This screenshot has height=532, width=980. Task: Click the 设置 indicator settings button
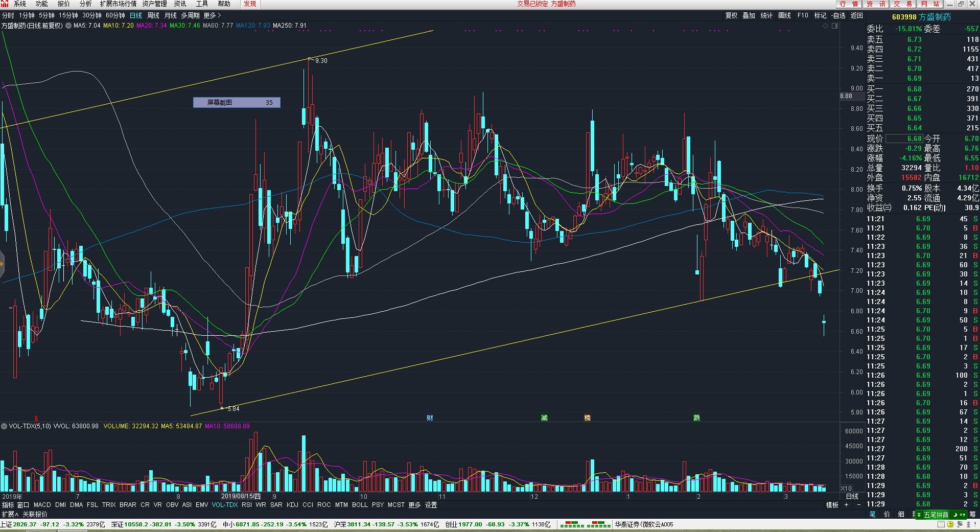click(x=431, y=505)
